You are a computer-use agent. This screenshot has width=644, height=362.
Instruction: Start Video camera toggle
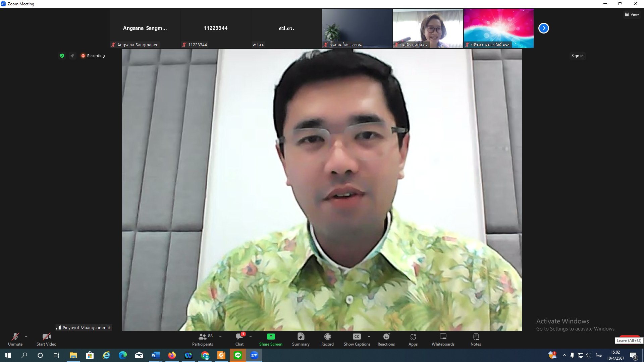[46, 339]
